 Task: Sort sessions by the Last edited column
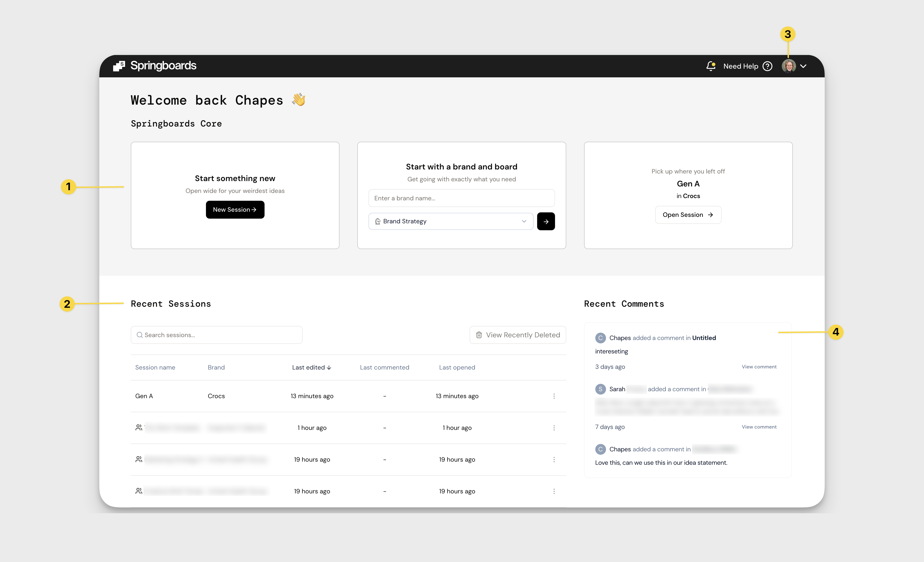311,368
